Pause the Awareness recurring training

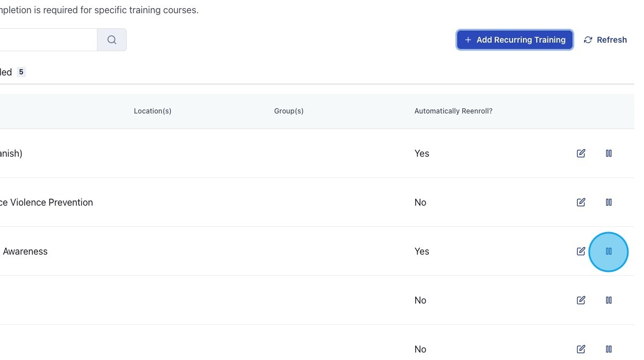coord(608,251)
